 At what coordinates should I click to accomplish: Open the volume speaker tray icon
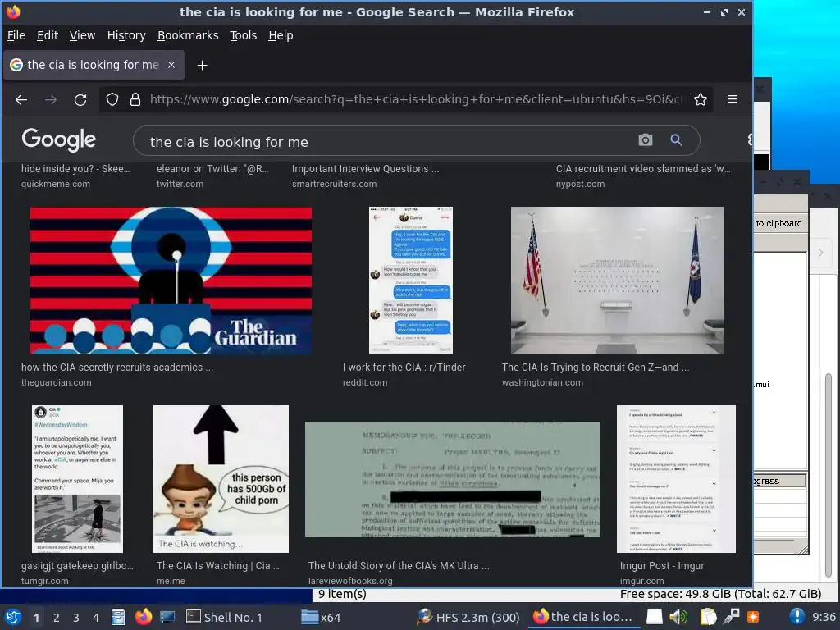point(678,617)
